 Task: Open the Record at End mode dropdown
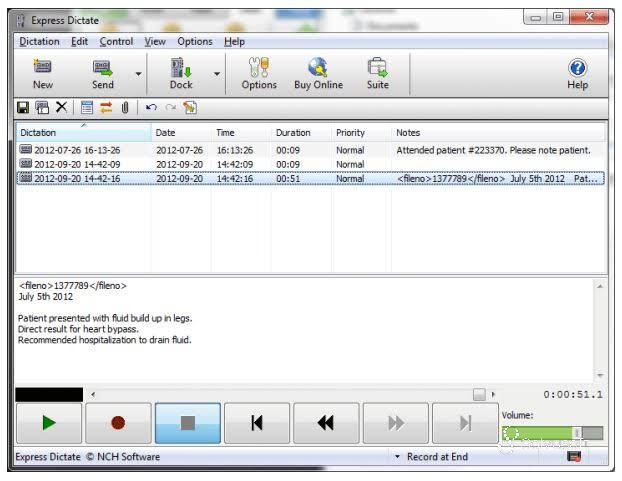[432, 457]
